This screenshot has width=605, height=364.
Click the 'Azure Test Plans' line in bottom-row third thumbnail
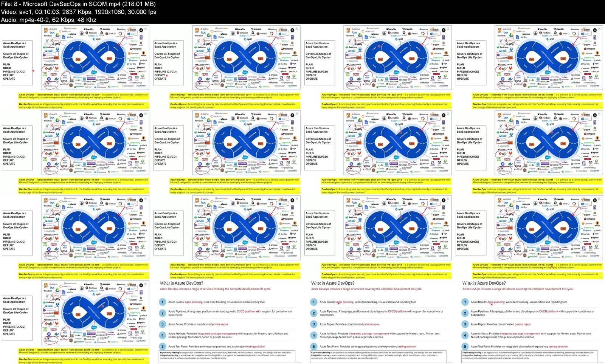(x=368, y=347)
